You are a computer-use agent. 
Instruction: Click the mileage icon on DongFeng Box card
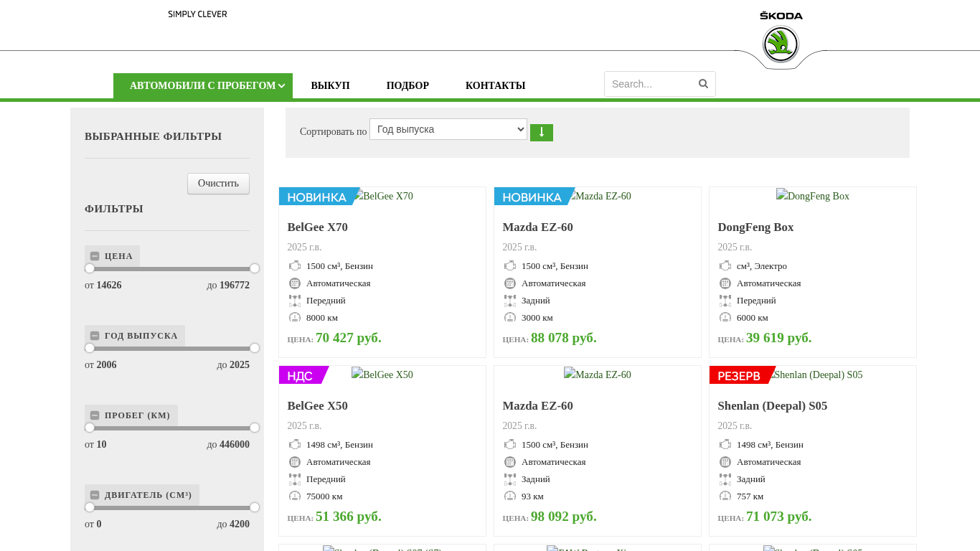725,318
